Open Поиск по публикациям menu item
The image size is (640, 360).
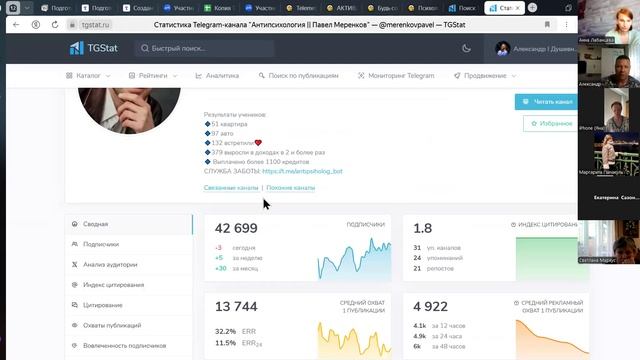pos(298,76)
